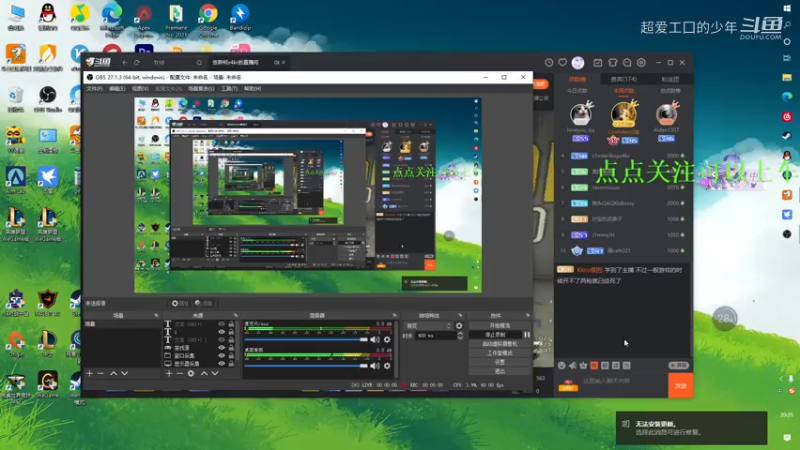Open 桌面音频 audio settings gear
Viewport: 800px width, 450px height.
[387, 365]
